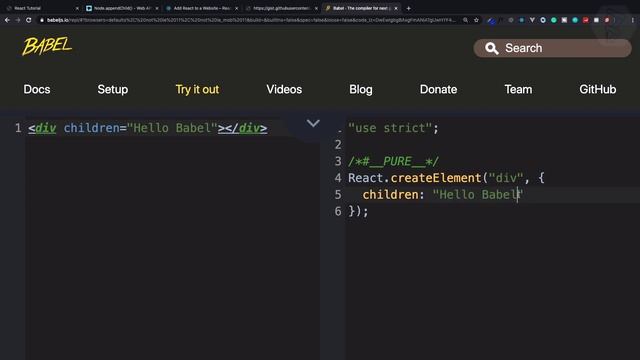Focus the Search input field
The height and width of the screenshot is (360, 640).
pyautogui.click(x=552, y=48)
